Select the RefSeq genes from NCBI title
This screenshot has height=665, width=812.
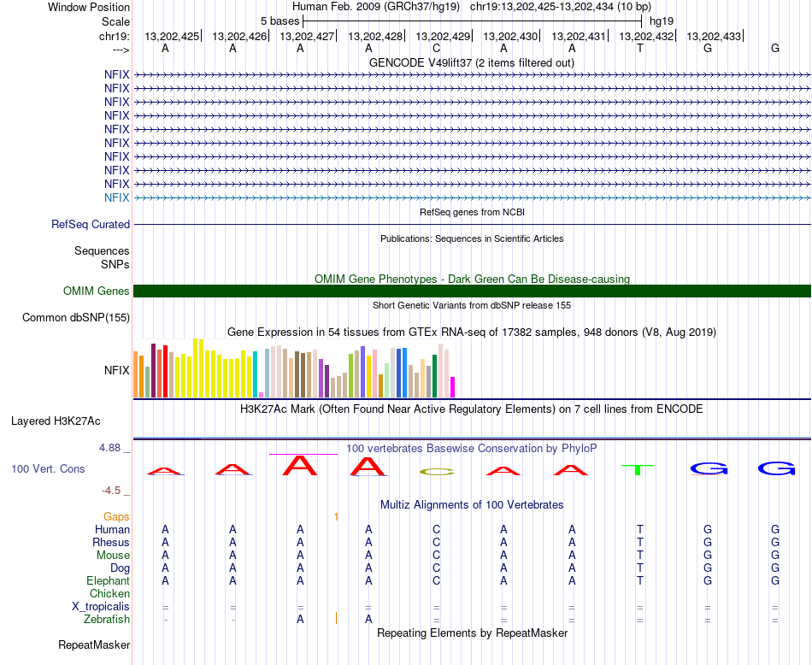472,212
